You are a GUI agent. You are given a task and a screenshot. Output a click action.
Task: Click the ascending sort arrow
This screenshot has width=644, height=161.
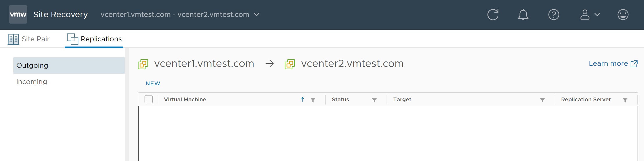(x=302, y=100)
